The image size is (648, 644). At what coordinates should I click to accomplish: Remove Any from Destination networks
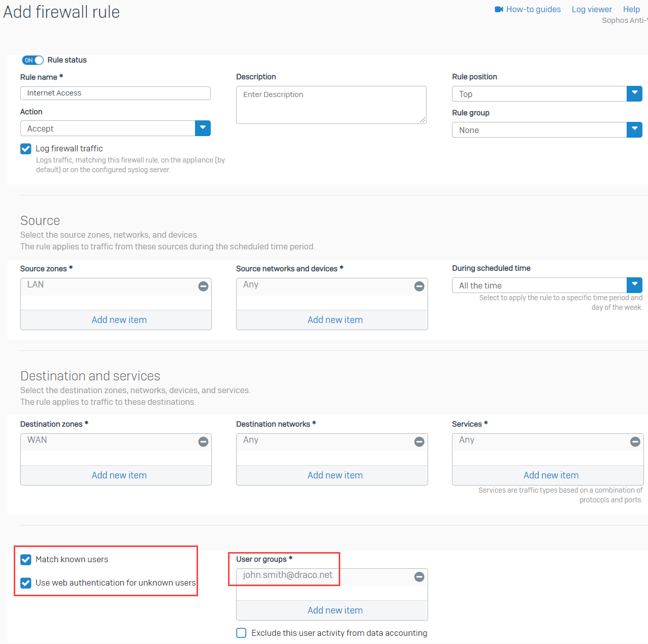click(419, 442)
